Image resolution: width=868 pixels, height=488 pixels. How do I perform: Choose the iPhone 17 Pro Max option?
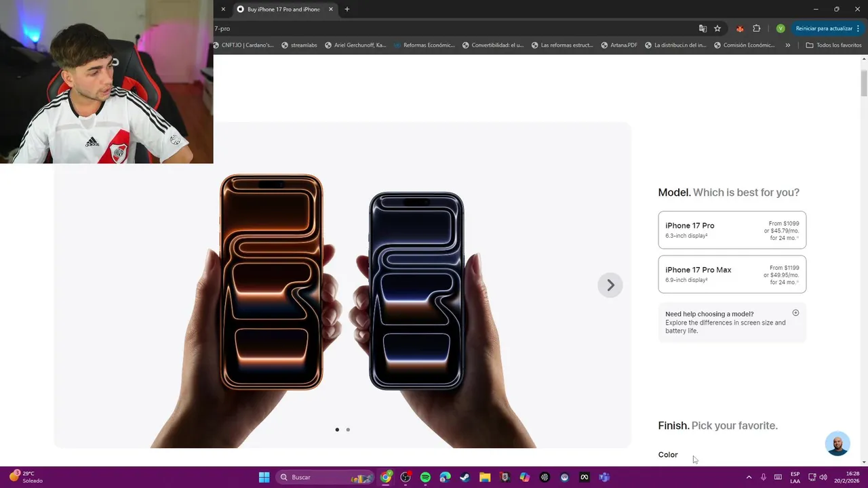click(732, 274)
